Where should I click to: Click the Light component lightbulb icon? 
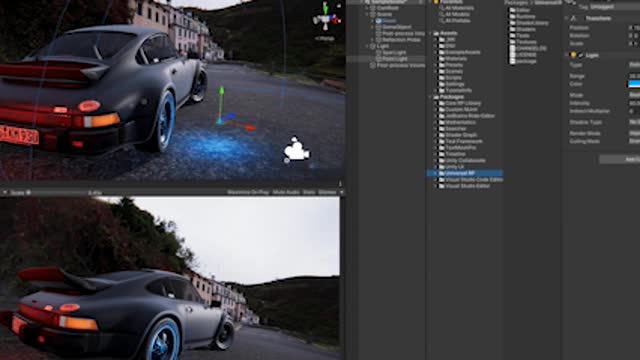pos(573,55)
